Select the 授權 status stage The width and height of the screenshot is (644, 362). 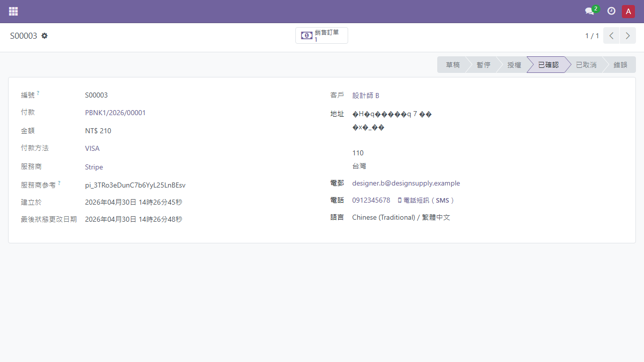pos(514,65)
